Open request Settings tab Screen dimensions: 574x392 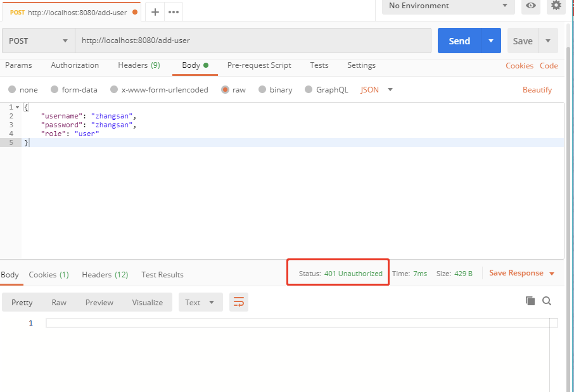pyautogui.click(x=361, y=65)
